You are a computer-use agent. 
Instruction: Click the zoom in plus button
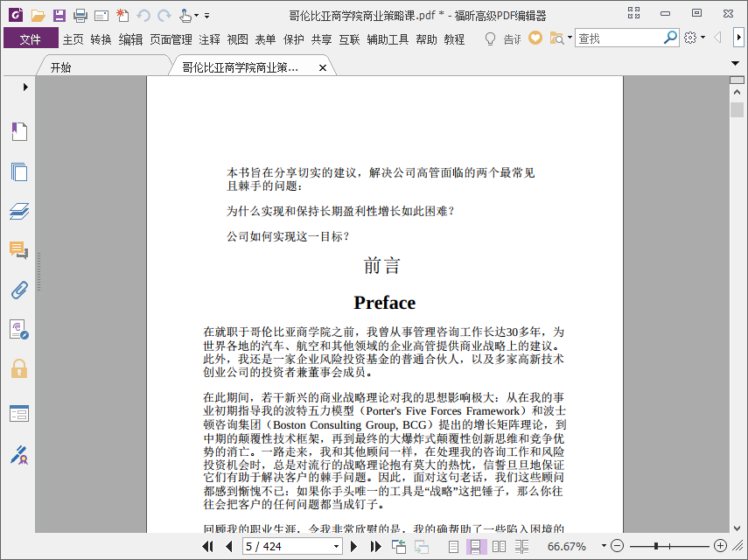click(720, 546)
